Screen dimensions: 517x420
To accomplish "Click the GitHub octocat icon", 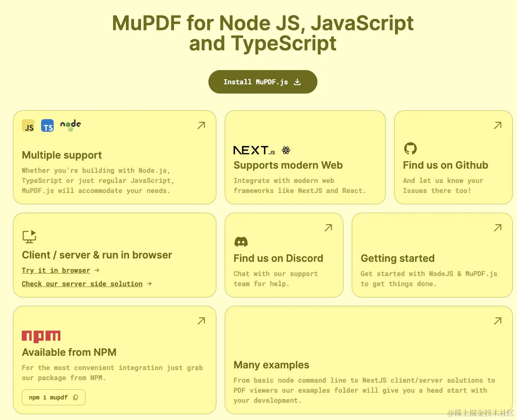I will pos(410,149).
